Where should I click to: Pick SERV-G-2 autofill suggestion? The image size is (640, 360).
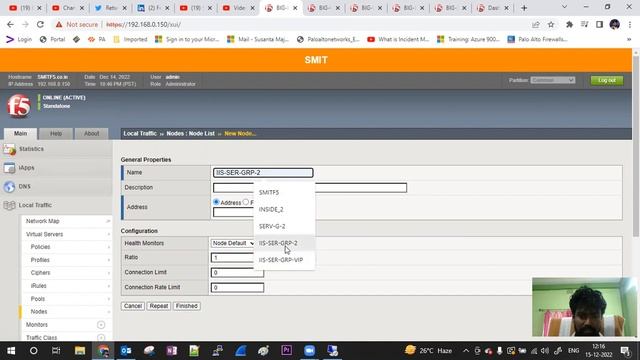[x=284, y=226]
